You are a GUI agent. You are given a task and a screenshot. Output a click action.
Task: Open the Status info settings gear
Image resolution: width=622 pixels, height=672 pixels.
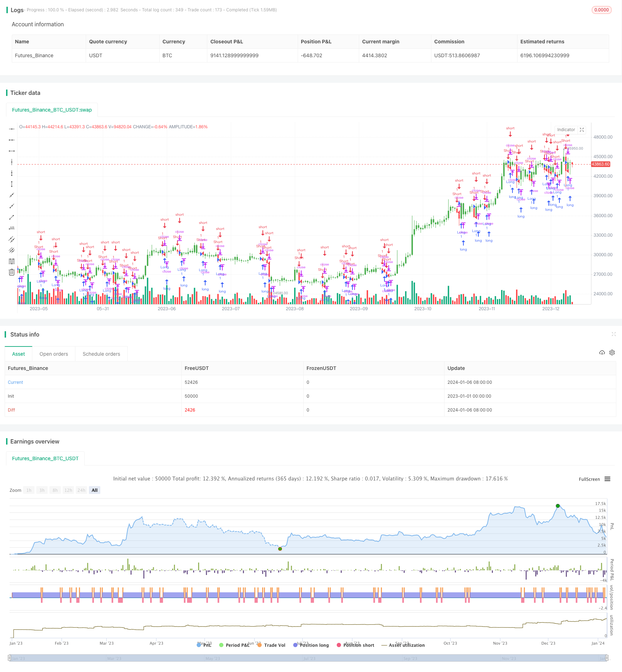[612, 353]
